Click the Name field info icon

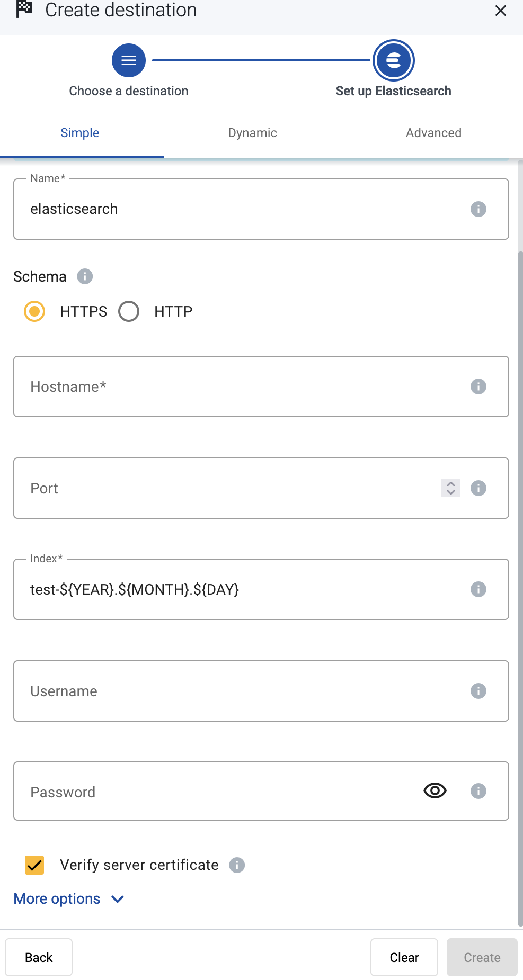tap(478, 209)
